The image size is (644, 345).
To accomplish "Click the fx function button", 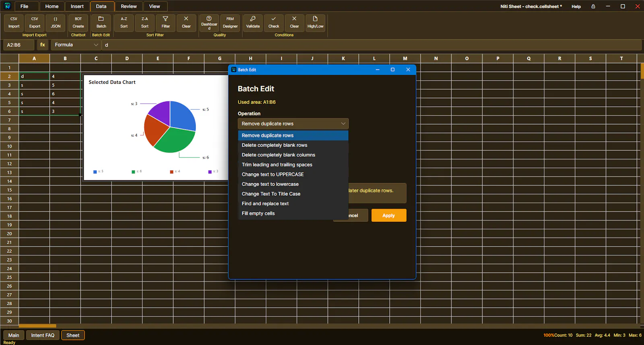I will [43, 45].
